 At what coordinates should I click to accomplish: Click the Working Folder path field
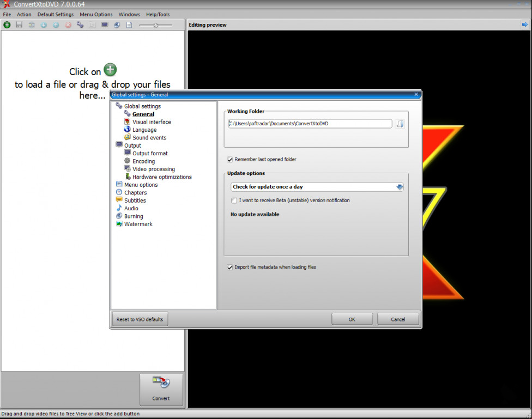click(310, 124)
